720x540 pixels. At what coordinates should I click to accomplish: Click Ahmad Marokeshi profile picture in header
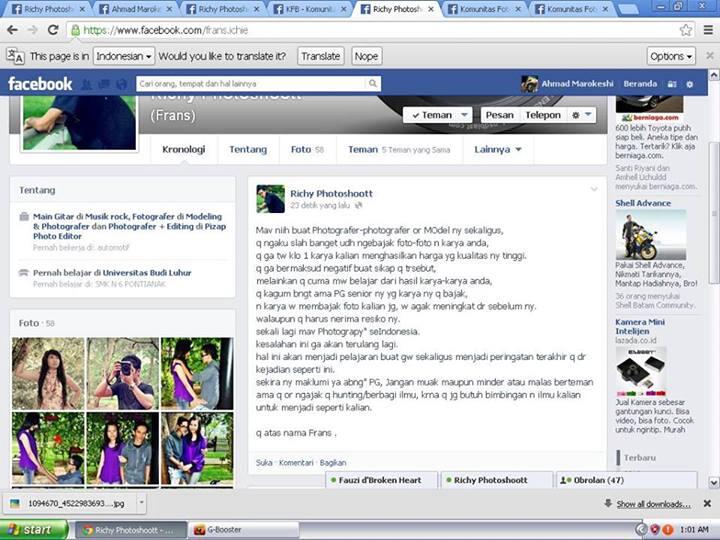(x=529, y=84)
